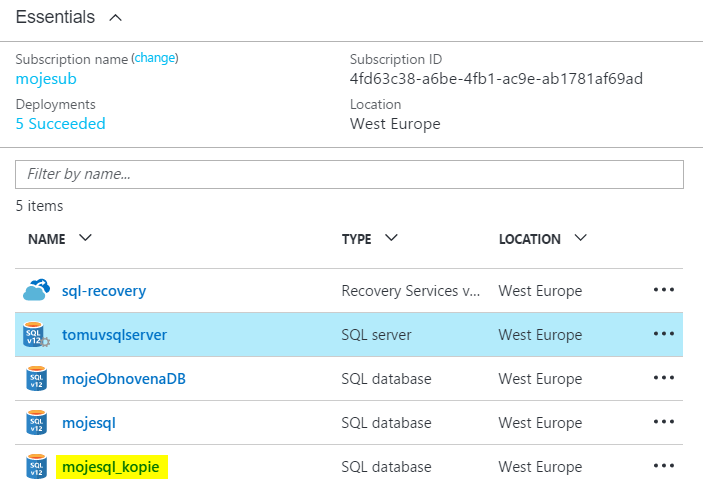Open the more options menu for mojesql
This screenshot has width=703, height=499.
pos(664,421)
